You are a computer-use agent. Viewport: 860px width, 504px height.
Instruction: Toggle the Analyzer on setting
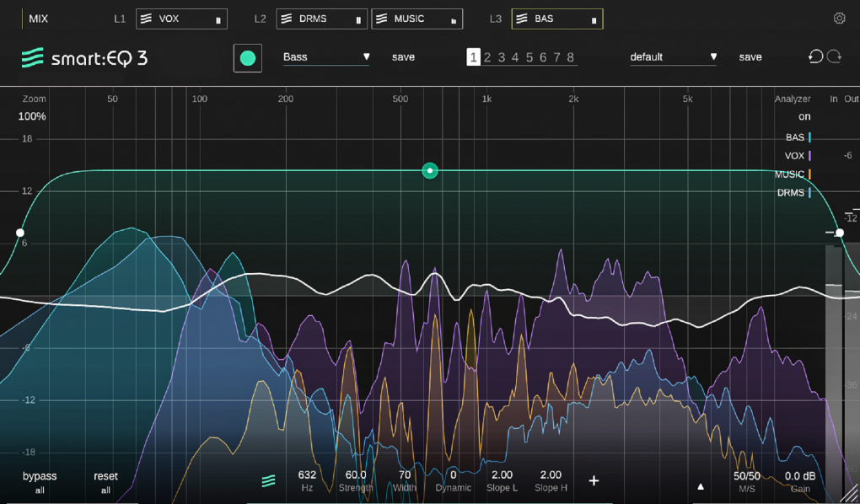click(x=804, y=116)
